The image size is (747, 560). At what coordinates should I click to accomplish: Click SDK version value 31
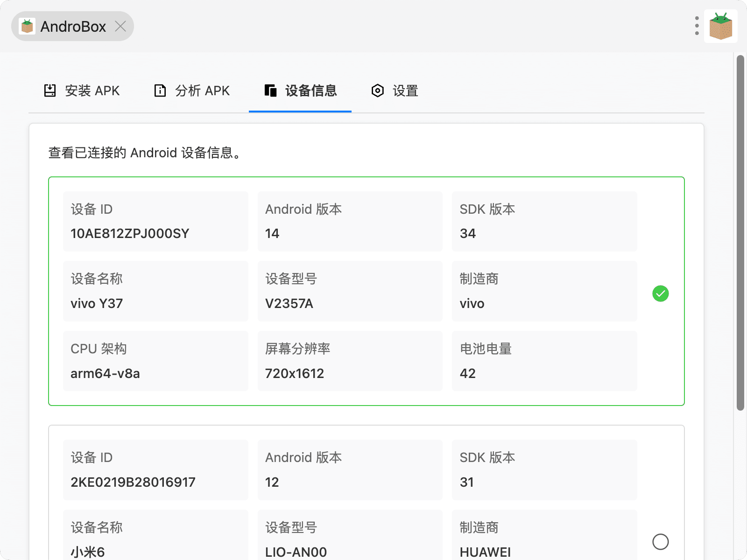[x=467, y=482]
